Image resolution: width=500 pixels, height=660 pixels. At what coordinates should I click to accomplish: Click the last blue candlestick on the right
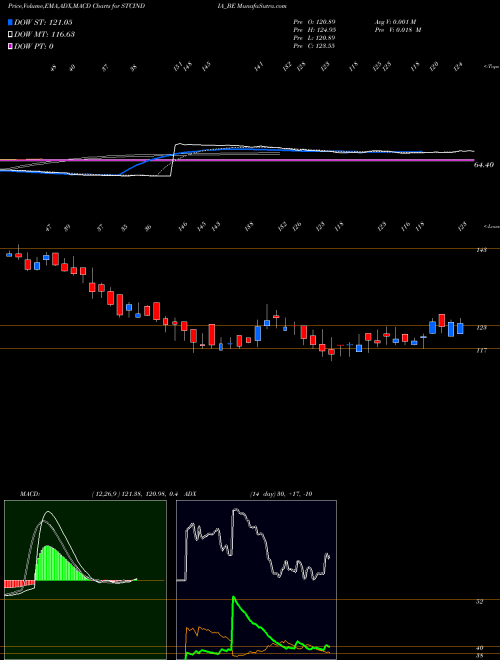pos(460,328)
